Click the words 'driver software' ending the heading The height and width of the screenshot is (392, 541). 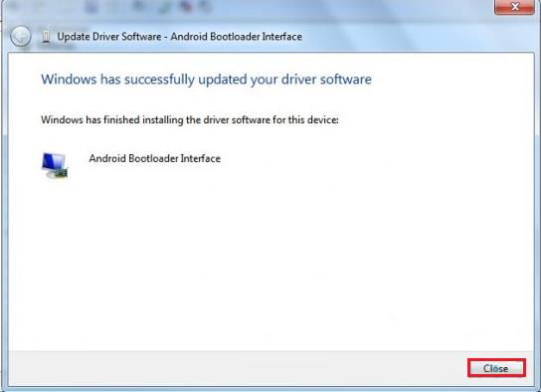tap(326, 80)
